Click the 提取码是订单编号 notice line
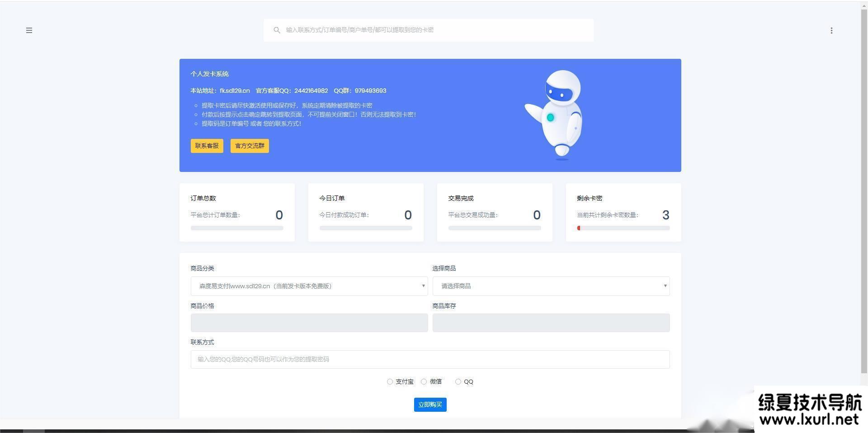This screenshot has height=433, width=868. [251, 124]
